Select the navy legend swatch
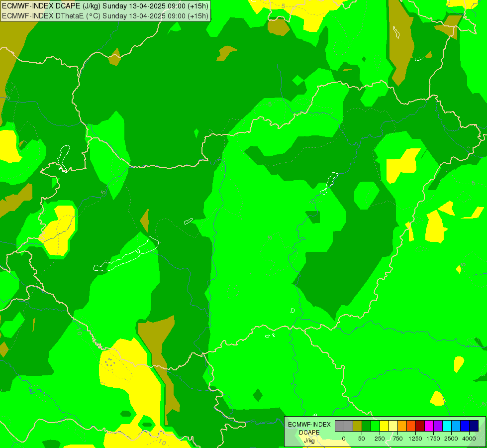 click(x=474, y=426)
